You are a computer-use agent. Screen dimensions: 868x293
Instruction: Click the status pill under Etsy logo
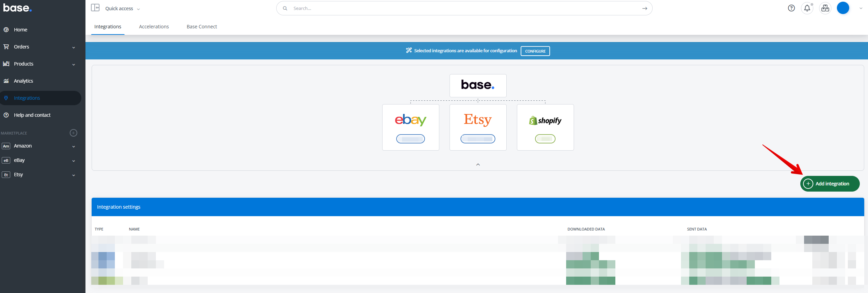tap(478, 139)
